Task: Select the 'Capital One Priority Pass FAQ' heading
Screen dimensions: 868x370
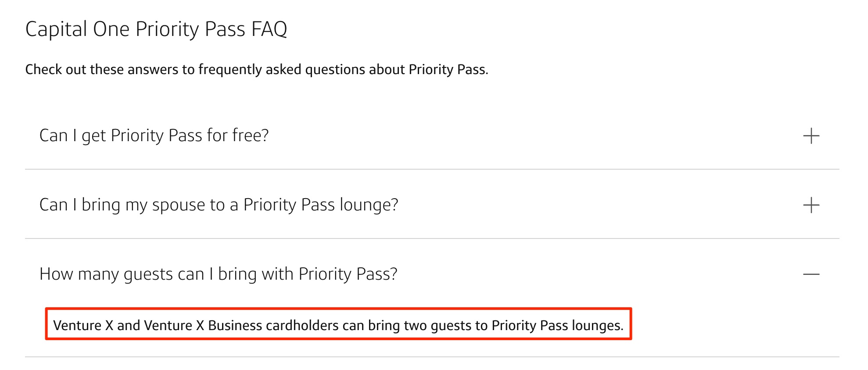Action: [157, 29]
